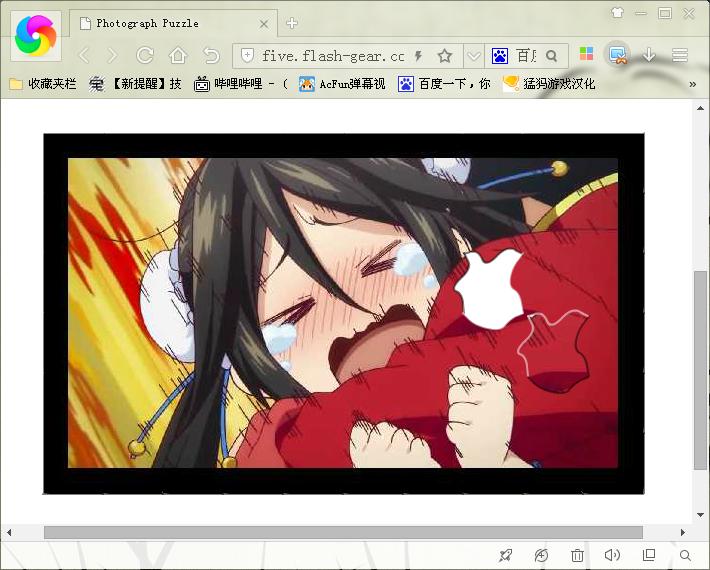710x570 pixels.
Task: Toggle page sound with speaker icon
Action: click(x=612, y=555)
